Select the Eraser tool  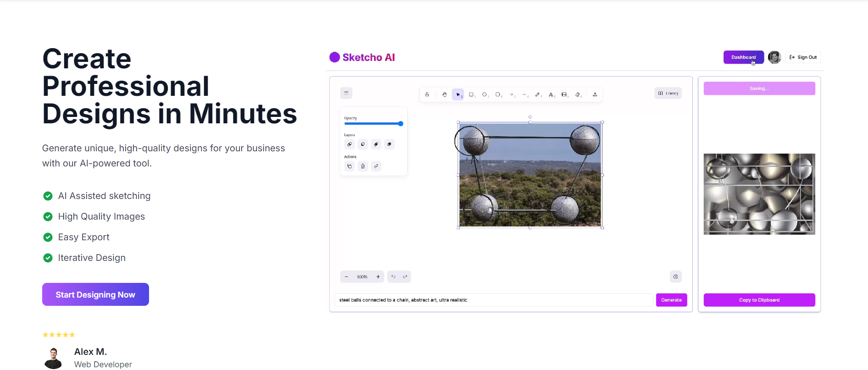(578, 94)
